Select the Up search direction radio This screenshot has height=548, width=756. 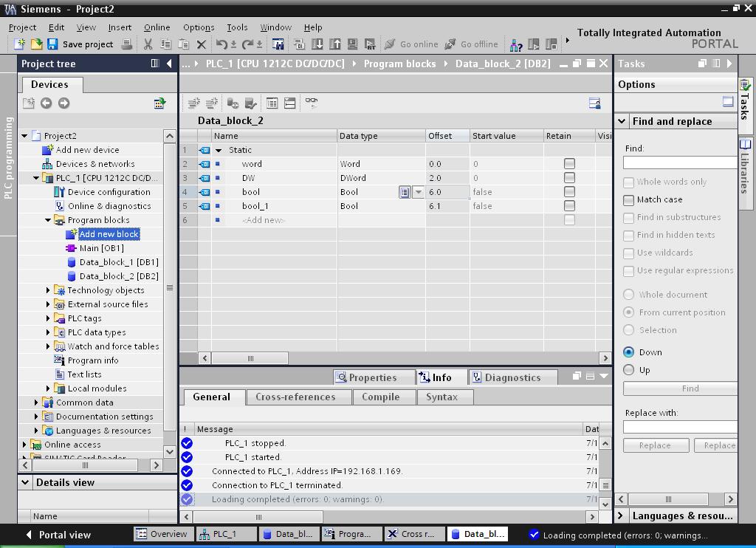pos(628,369)
